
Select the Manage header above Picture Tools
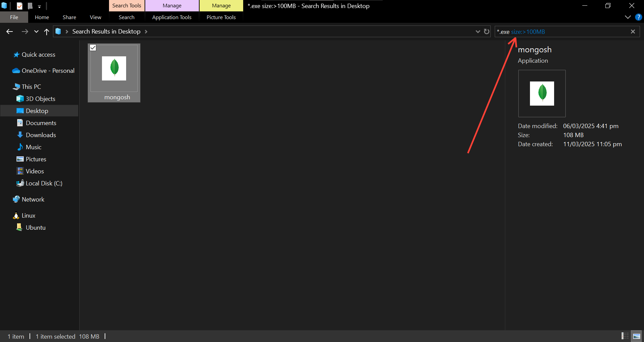[221, 6]
